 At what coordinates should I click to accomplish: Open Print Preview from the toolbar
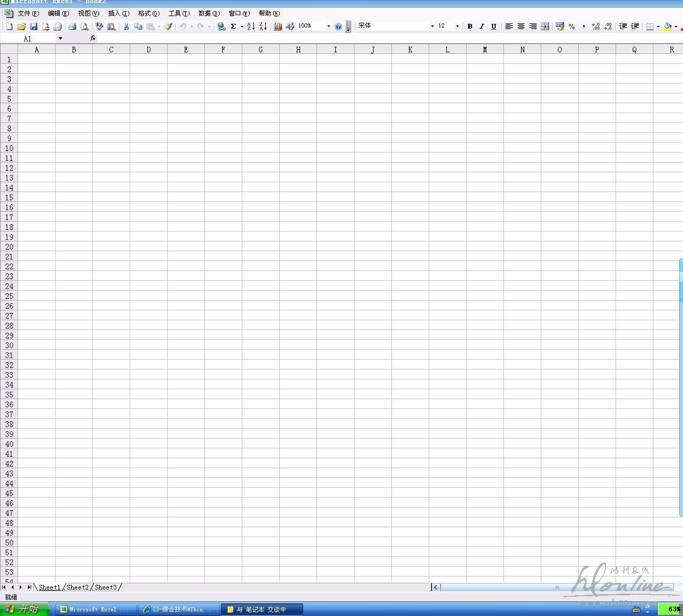(84, 26)
